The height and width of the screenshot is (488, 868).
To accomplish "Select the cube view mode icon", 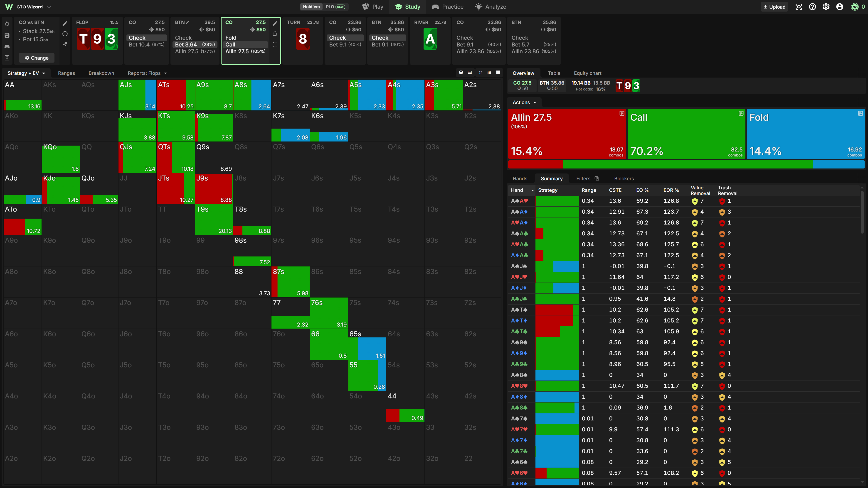I will click(461, 72).
